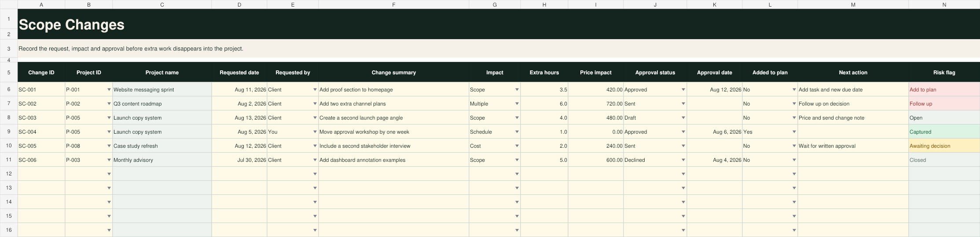Select Create a second launch page angle

tap(394, 118)
